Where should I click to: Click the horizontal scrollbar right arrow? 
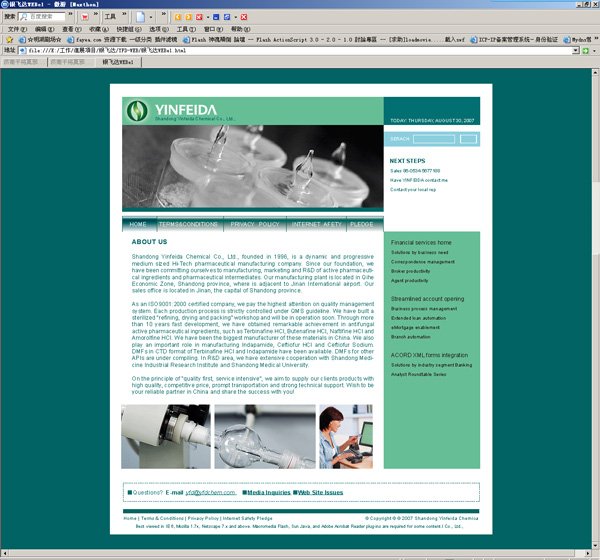click(x=588, y=553)
